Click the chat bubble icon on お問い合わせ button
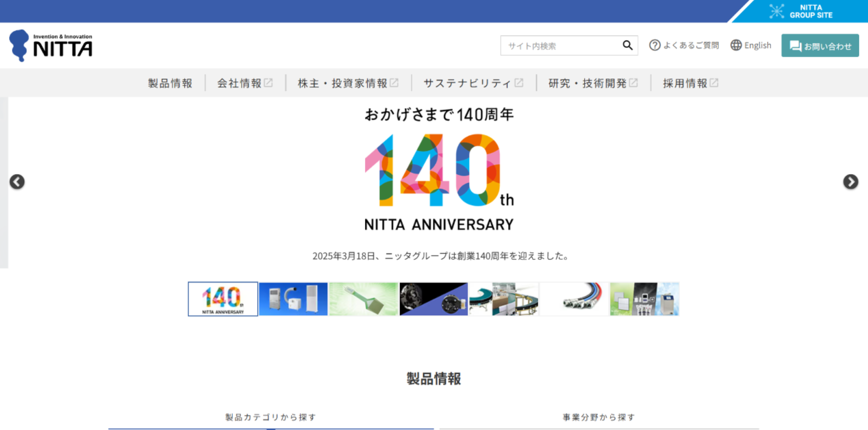The width and height of the screenshot is (868, 430). (x=796, y=45)
